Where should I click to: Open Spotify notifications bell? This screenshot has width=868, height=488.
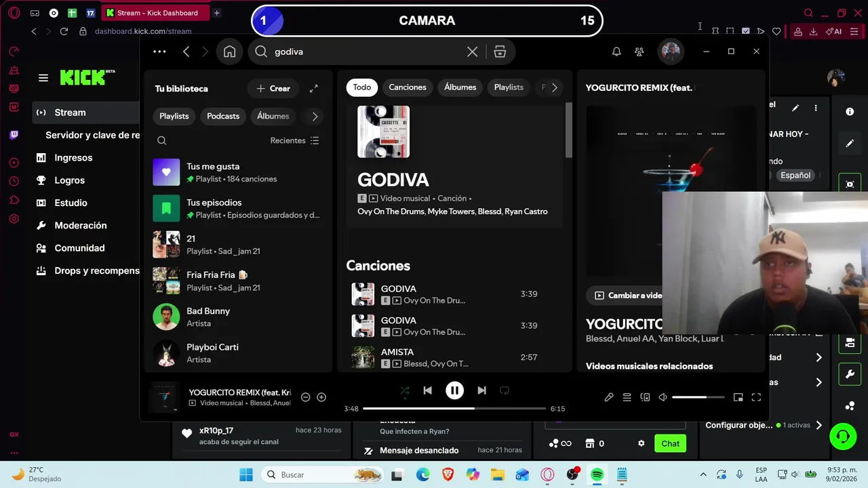coord(616,52)
